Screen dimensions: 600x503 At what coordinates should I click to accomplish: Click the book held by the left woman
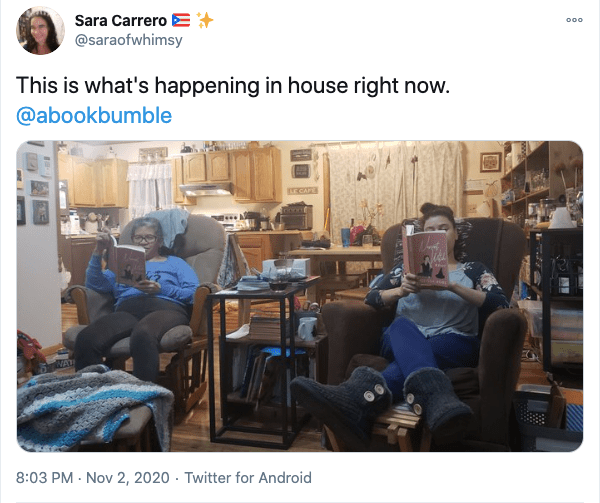(127, 264)
